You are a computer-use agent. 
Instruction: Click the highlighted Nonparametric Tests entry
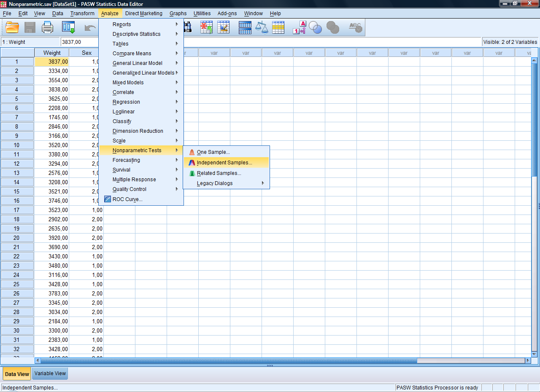pos(141,150)
